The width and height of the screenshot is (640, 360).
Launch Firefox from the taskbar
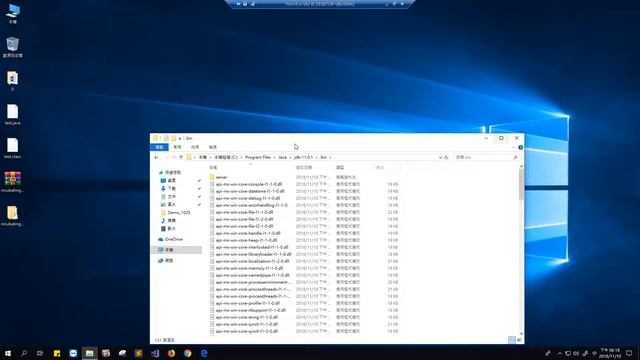[x=171, y=353]
